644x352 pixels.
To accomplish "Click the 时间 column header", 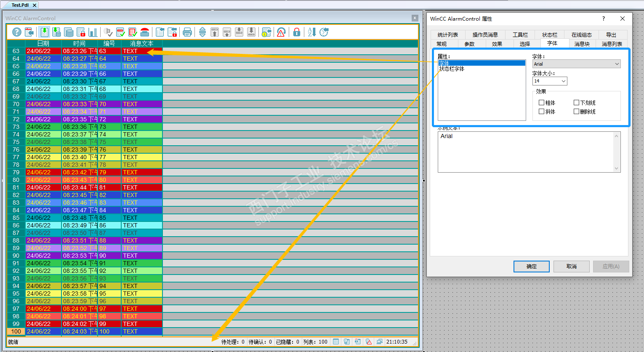I will coord(80,43).
